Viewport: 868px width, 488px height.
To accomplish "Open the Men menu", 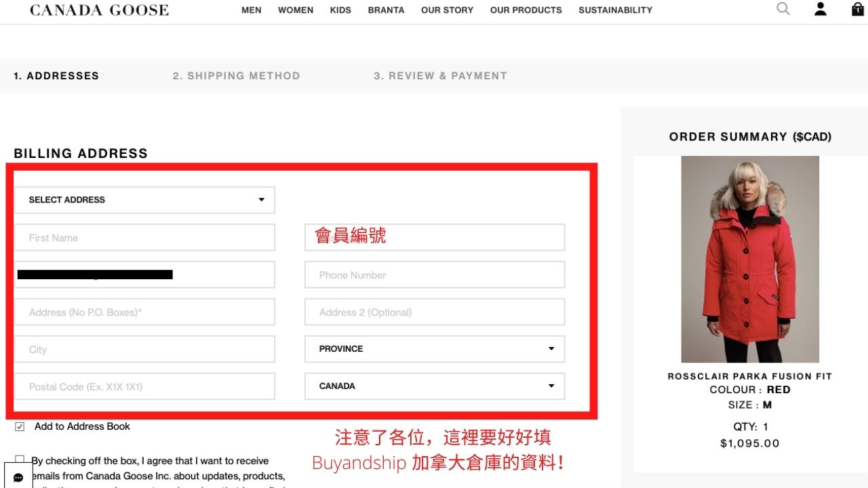I will click(x=252, y=10).
